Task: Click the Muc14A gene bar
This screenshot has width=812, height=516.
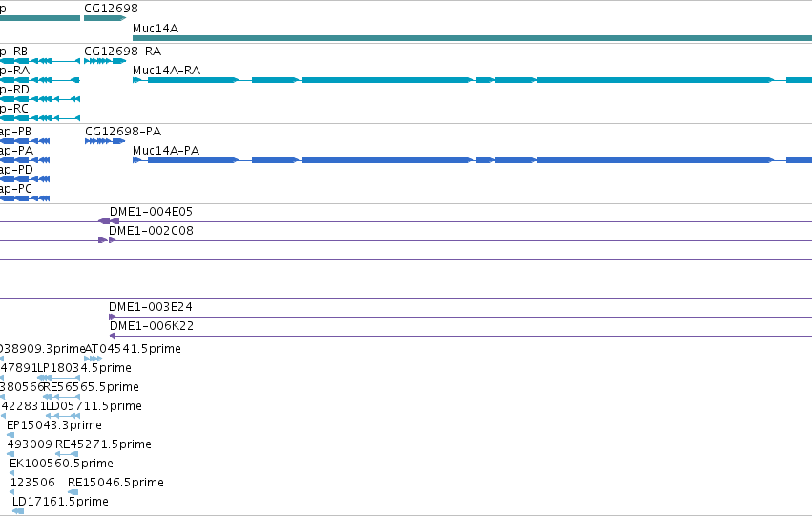Action: tap(472, 38)
